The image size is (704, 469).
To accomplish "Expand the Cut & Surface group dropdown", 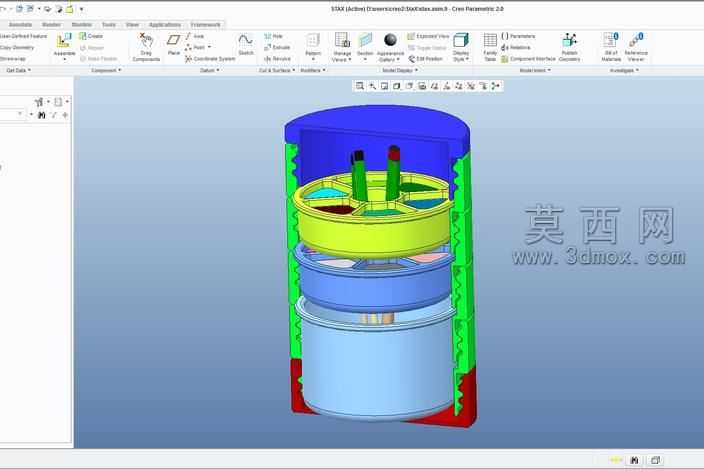I will 277,70.
